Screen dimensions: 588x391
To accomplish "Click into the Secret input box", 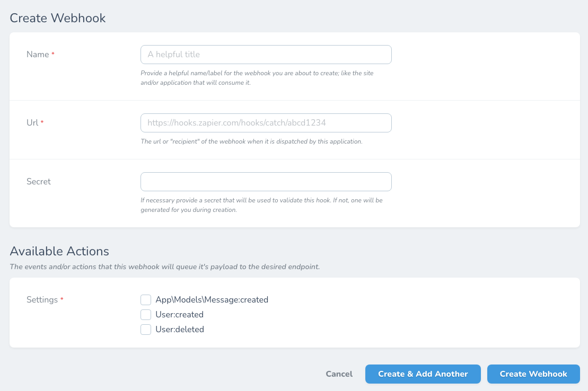I will (x=266, y=182).
